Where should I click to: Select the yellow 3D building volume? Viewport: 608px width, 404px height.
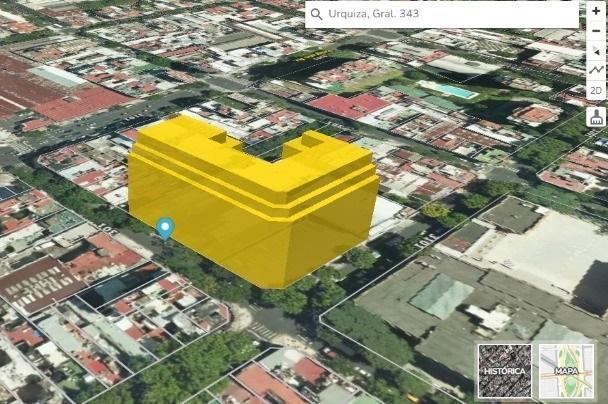(x=253, y=202)
